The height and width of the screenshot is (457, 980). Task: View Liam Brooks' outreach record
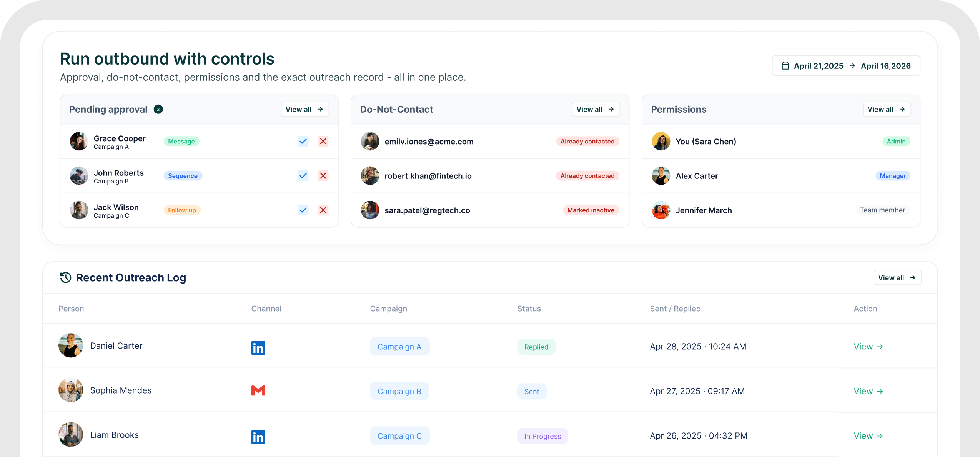tap(868, 435)
